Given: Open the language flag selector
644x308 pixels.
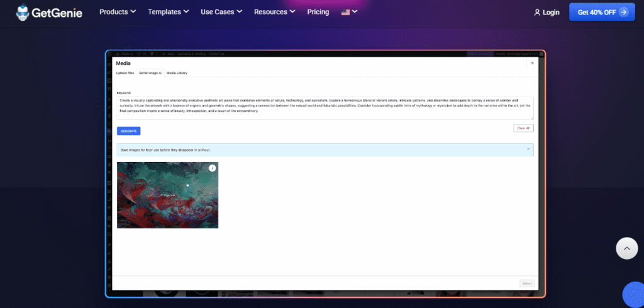Looking at the screenshot, I should 349,12.
